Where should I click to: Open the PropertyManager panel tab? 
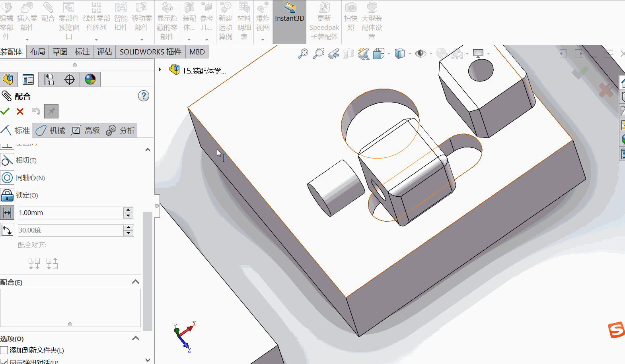[x=28, y=79]
